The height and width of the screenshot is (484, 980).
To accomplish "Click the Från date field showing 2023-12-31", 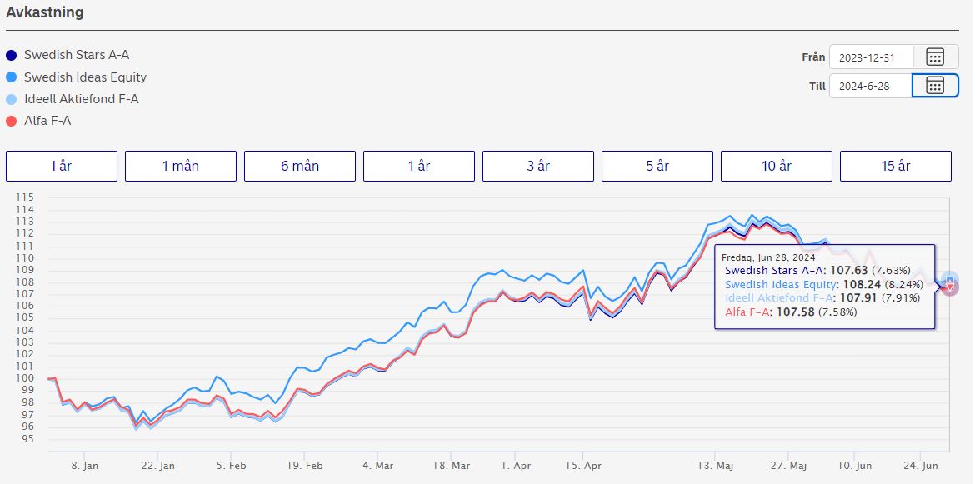I will coord(871,57).
